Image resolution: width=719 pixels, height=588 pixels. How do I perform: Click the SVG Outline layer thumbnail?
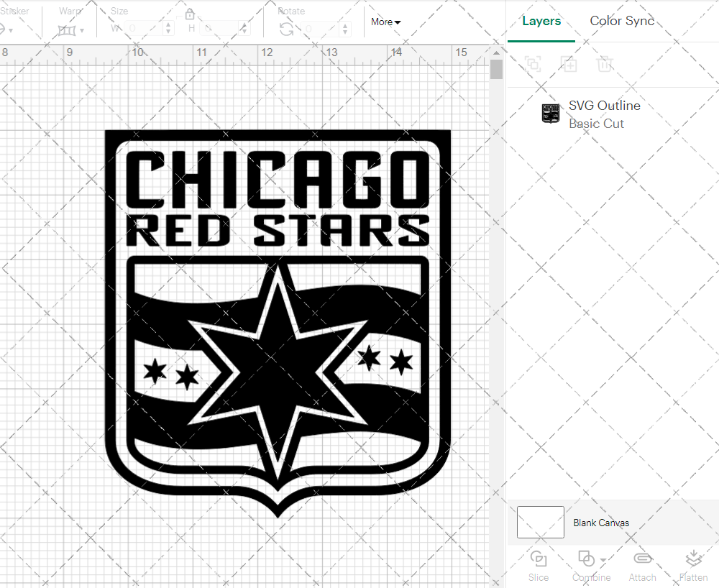[x=549, y=114]
